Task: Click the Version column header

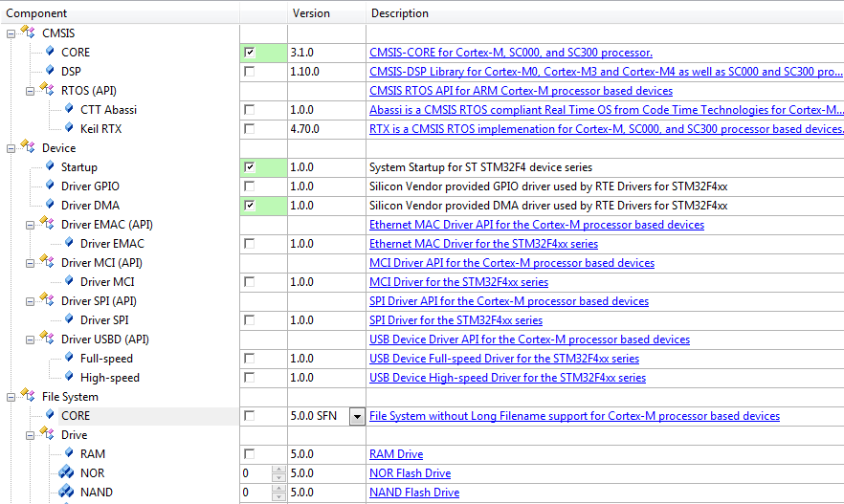Action: [310, 13]
